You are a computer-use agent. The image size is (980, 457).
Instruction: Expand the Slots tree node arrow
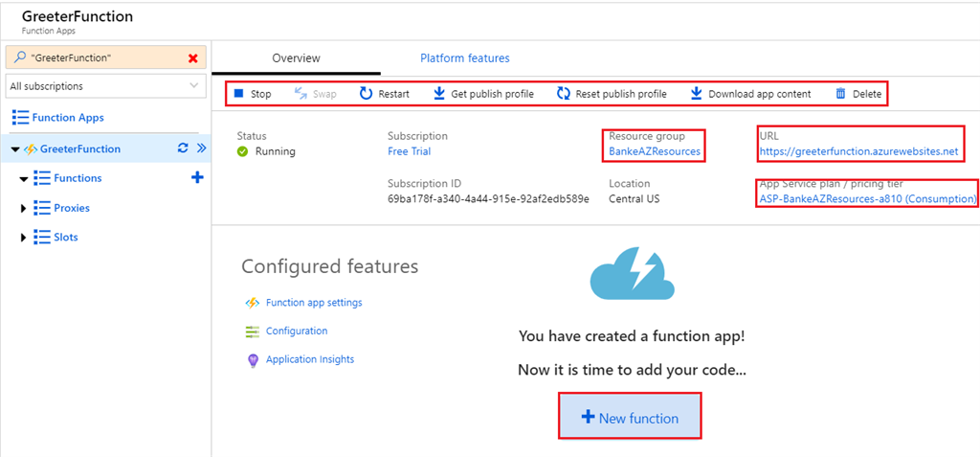[24, 238]
